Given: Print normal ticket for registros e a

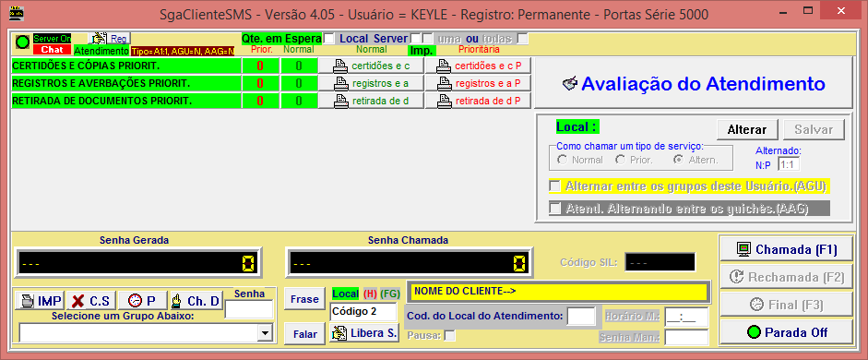Looking at the screenshot, I should pos(372,84).
